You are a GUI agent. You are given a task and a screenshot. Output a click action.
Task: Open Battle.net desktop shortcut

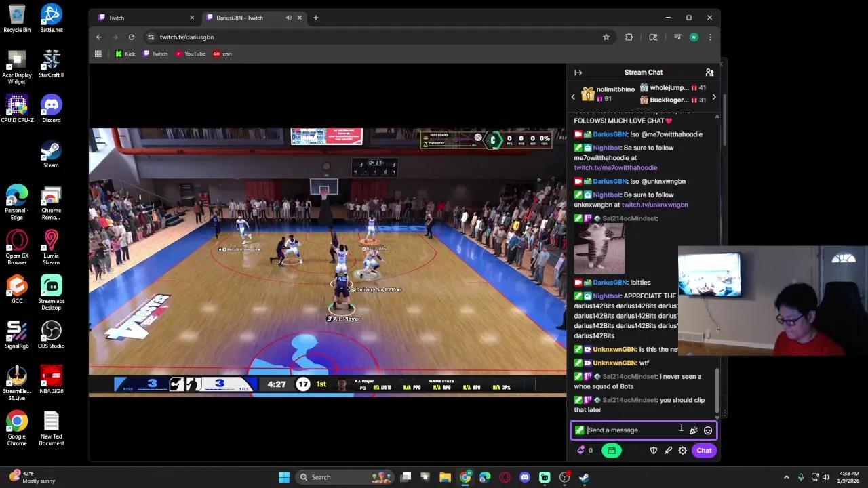click(52, 19)
